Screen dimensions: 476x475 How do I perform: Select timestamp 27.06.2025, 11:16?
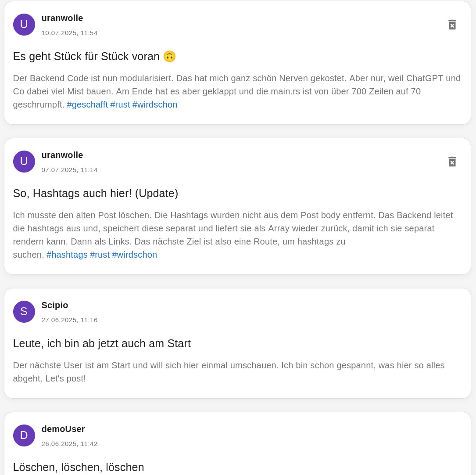pyautogui.click(x=69, y=320)
